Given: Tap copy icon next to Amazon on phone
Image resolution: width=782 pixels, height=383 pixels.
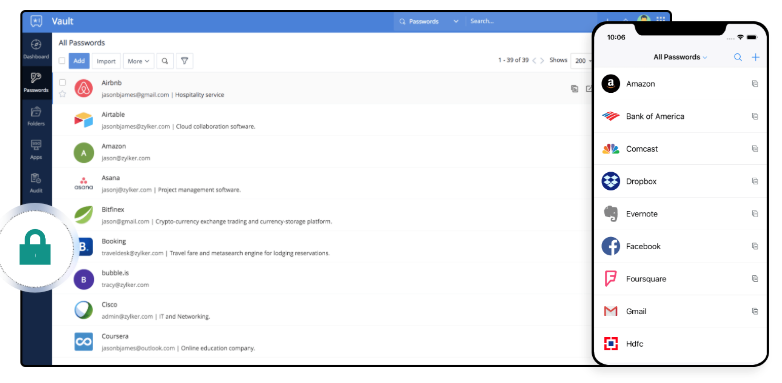Looking at the screenshot, I should pyautogui.click(x=755, y=84).
